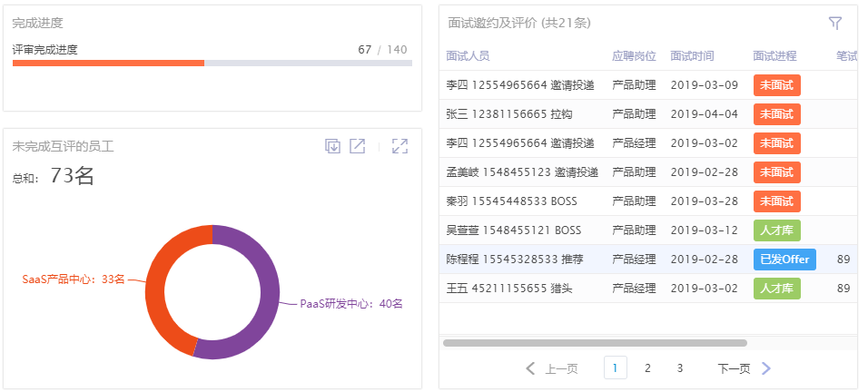Select page 1 in pagination
This screenshot has width=868, height=392.
[x=616, y=368]
